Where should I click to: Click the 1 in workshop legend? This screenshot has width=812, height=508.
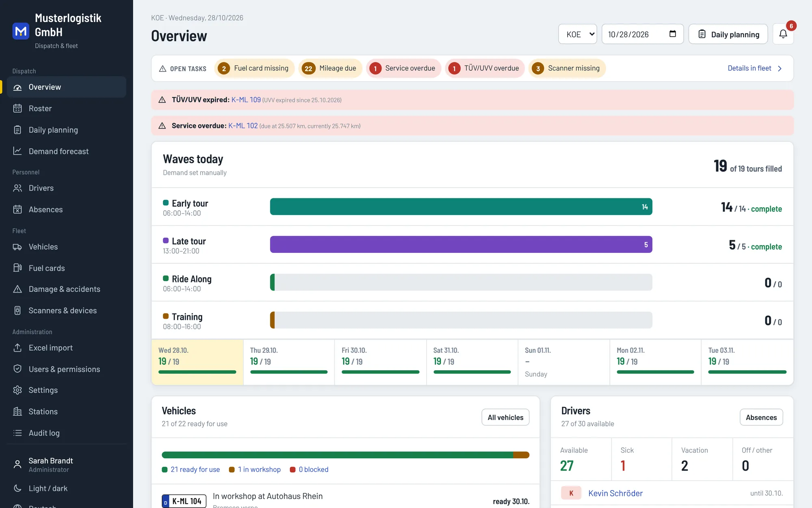click(255, 469)
